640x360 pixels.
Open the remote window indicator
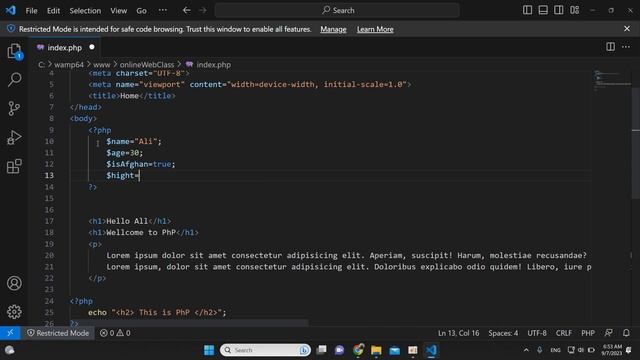point(10,333)
